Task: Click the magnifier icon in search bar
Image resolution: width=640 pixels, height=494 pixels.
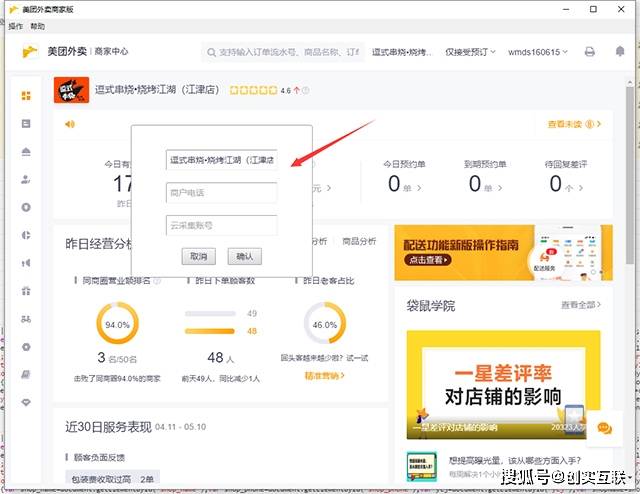Action: tap(210, 52)
